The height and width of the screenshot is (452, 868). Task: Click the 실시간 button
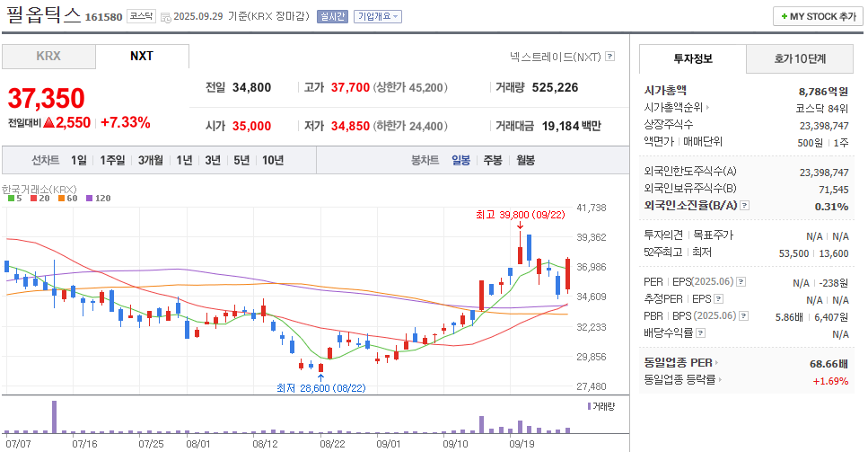click(x=332, y=16)
